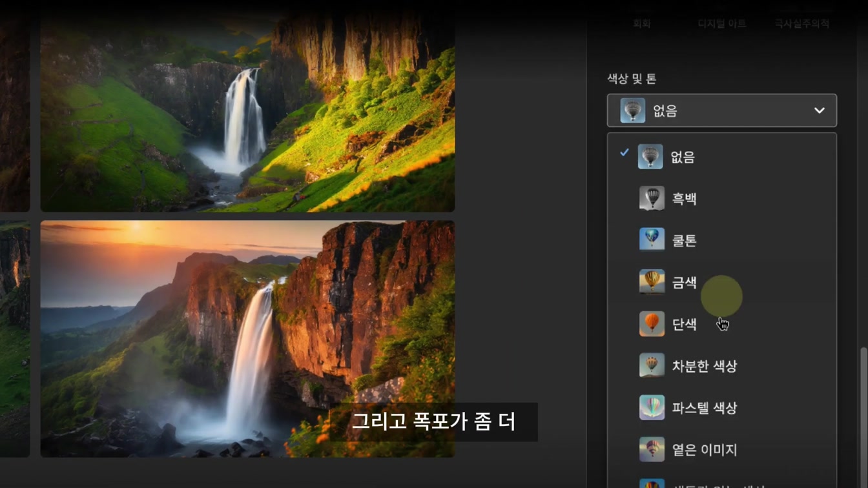Choose the 쿨톤 color tone option
This screenshot has width=868, height=488.
point(721,240)
